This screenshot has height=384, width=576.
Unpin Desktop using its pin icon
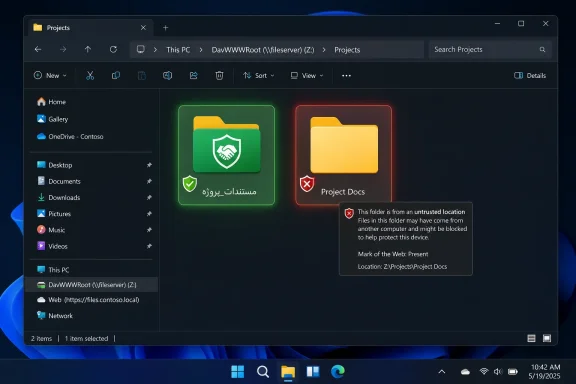[x=149, y=165]
